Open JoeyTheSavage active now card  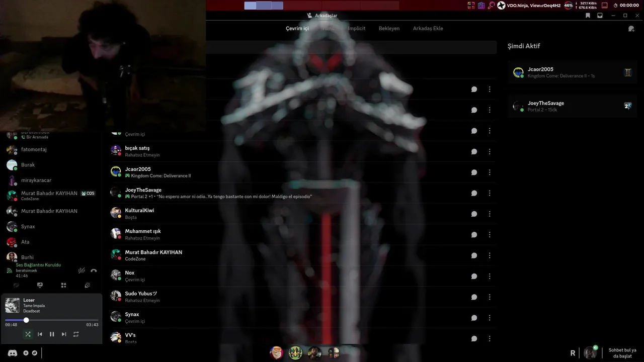tap(573, 106)
